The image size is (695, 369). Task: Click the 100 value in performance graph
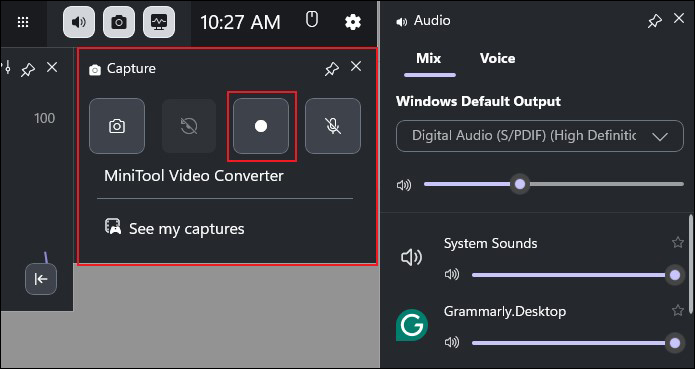(x=44, y=118)
